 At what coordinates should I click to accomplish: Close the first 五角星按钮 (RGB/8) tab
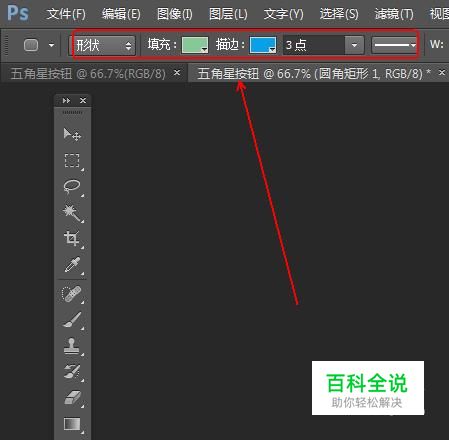pos(177,72)
